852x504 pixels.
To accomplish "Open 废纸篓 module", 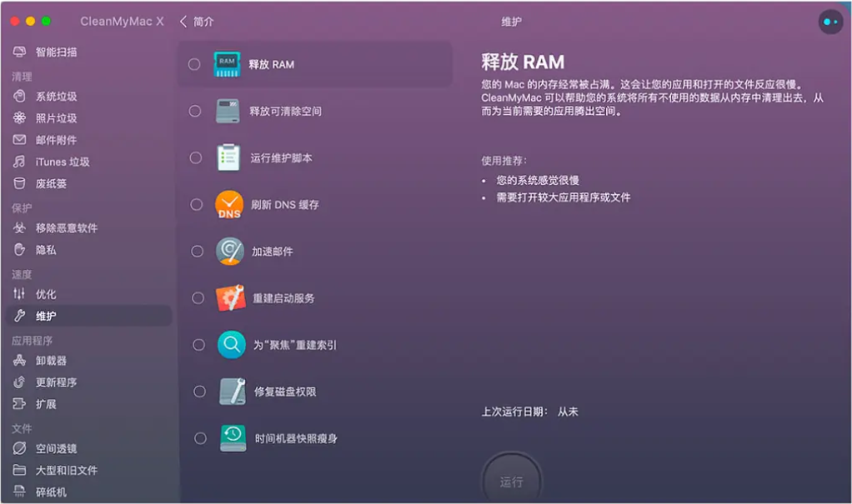I will click(40, 183).
